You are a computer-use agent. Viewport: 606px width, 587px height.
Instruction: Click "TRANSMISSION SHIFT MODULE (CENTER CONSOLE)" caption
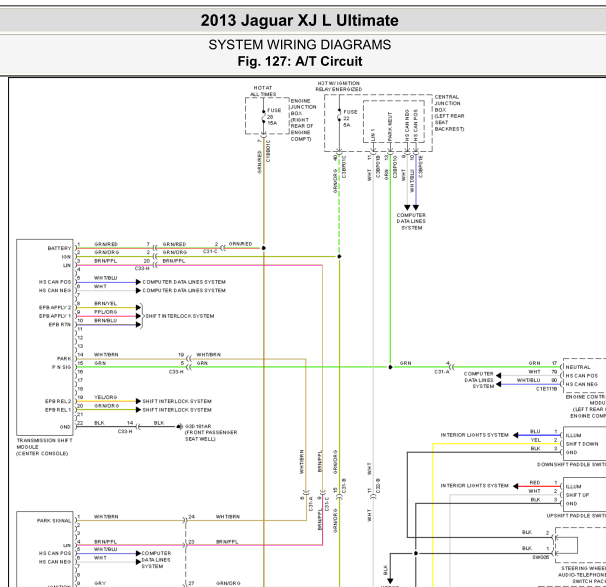click(44, 447)
